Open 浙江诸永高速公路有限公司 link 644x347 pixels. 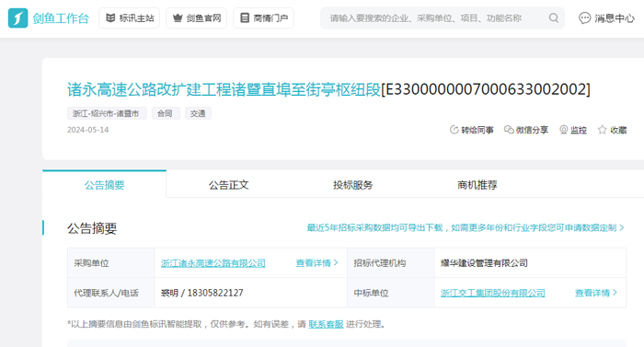point(213,263)
